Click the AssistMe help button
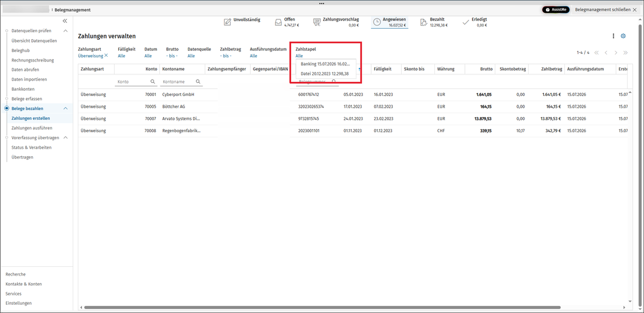The width and height of the screenshot is (644, 313). click(x=556, y=9)
